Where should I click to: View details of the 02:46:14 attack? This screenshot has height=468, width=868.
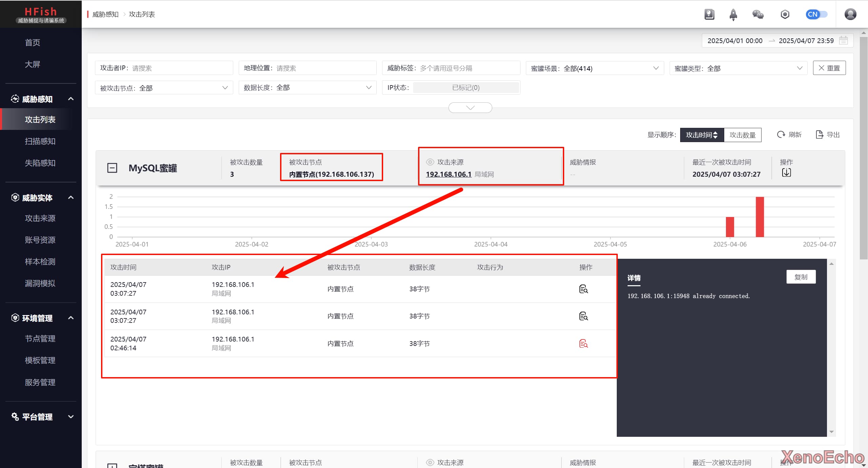583,344
